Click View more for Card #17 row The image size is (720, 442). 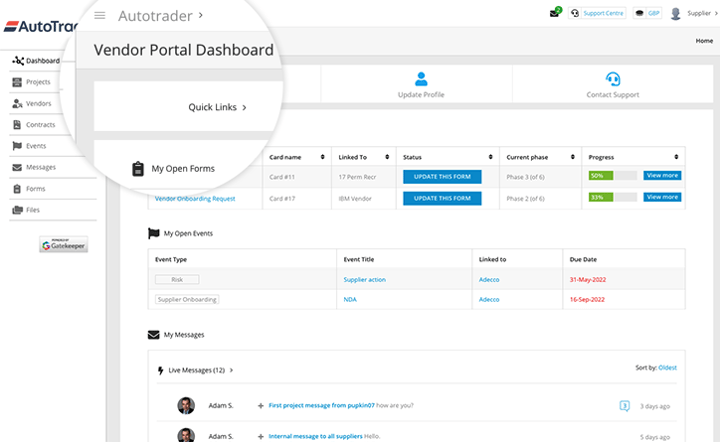pos(662,197)
